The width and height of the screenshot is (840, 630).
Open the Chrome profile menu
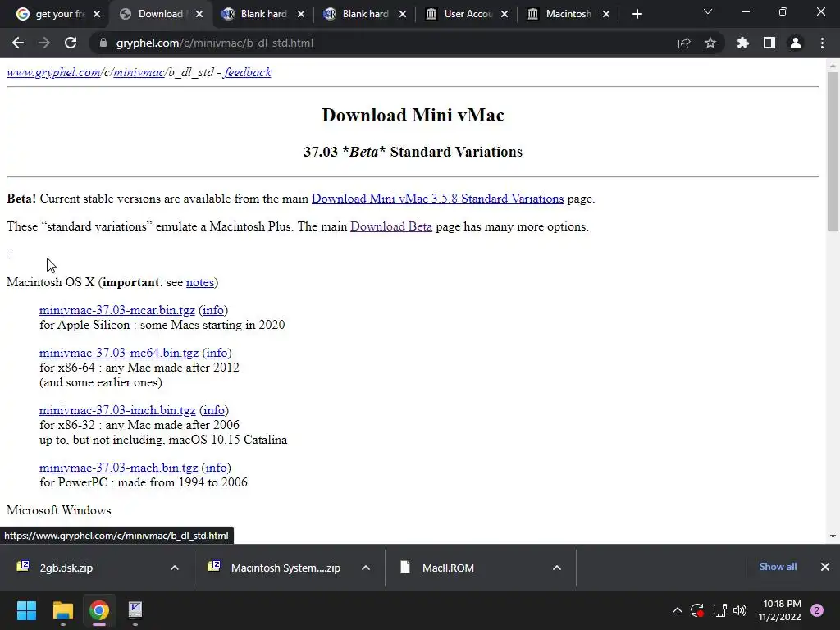click(x=796, y=43)
